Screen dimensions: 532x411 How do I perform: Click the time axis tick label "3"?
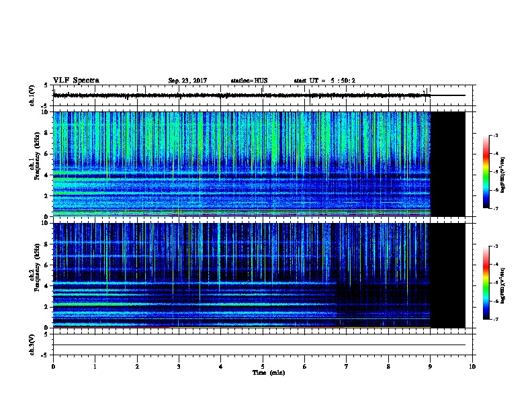pyautogui.click(x=179, y=367)
